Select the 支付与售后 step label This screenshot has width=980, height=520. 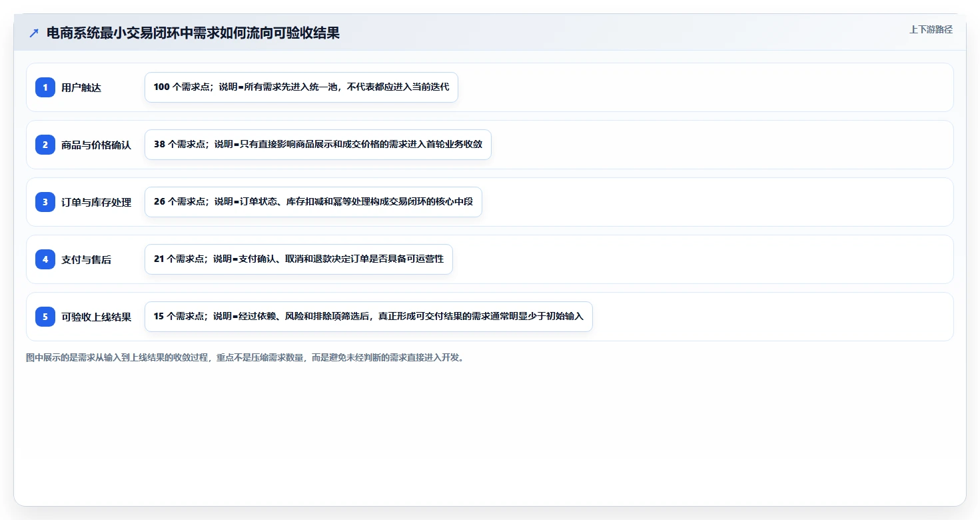point(86,259)
